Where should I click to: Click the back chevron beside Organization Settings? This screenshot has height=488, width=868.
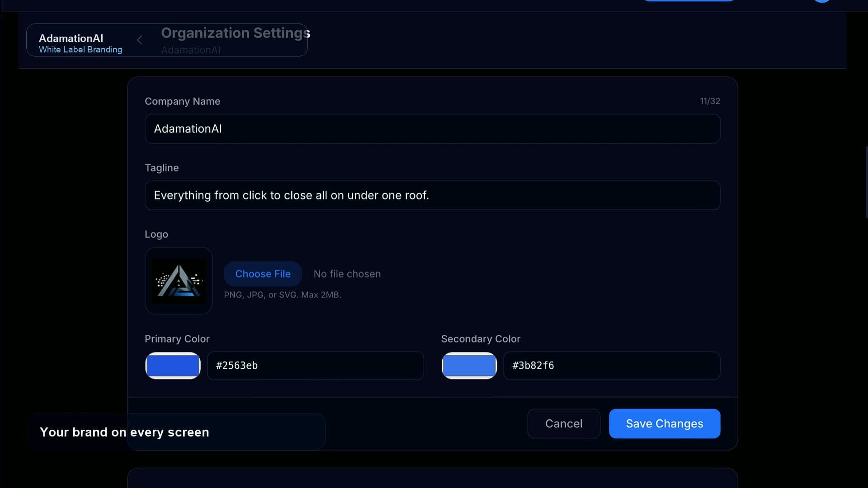[x=140, y=40]
